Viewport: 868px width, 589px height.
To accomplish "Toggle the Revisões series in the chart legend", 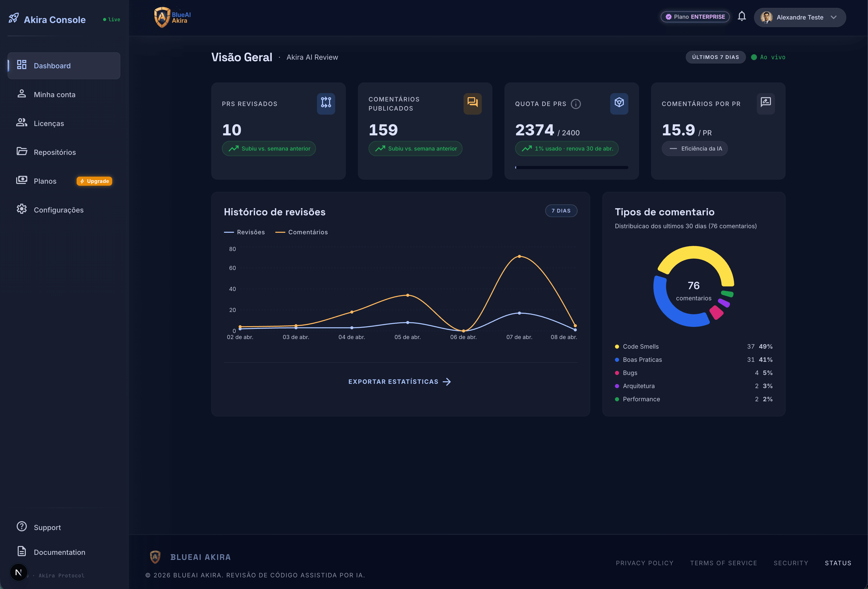I will 245,232.
